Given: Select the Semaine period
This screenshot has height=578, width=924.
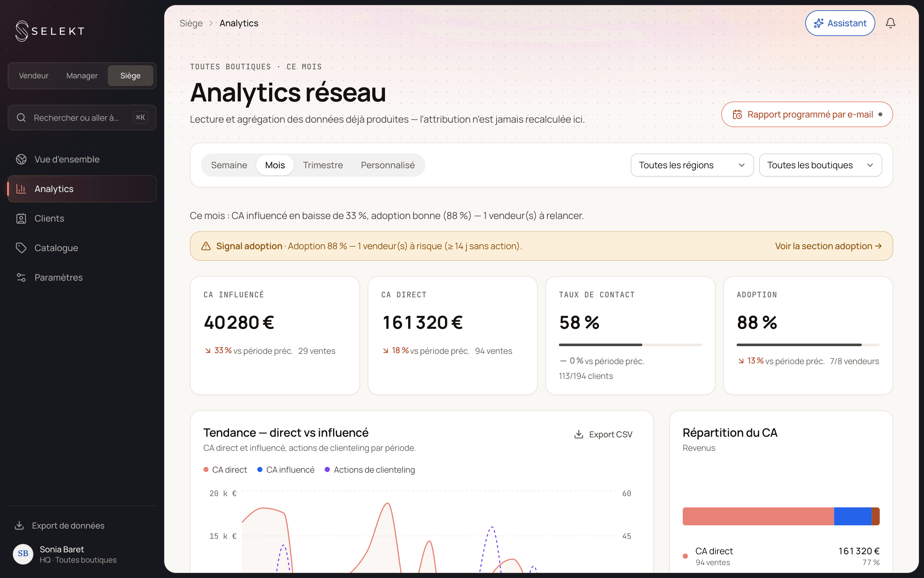Looking at the screenshot, I should (229, 165).
